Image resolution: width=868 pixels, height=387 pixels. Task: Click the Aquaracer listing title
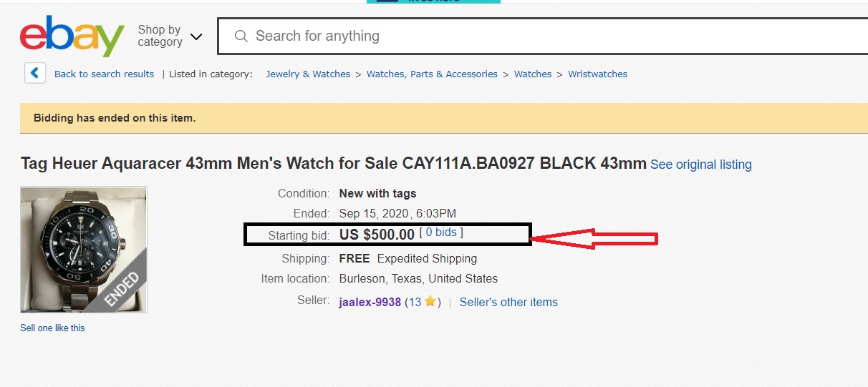333,163
